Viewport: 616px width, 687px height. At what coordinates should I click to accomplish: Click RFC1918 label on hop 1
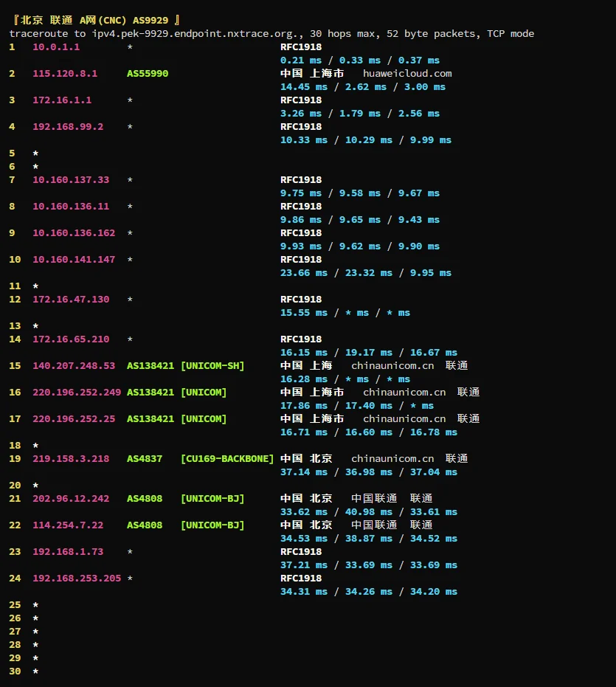(x=301, y=47)
